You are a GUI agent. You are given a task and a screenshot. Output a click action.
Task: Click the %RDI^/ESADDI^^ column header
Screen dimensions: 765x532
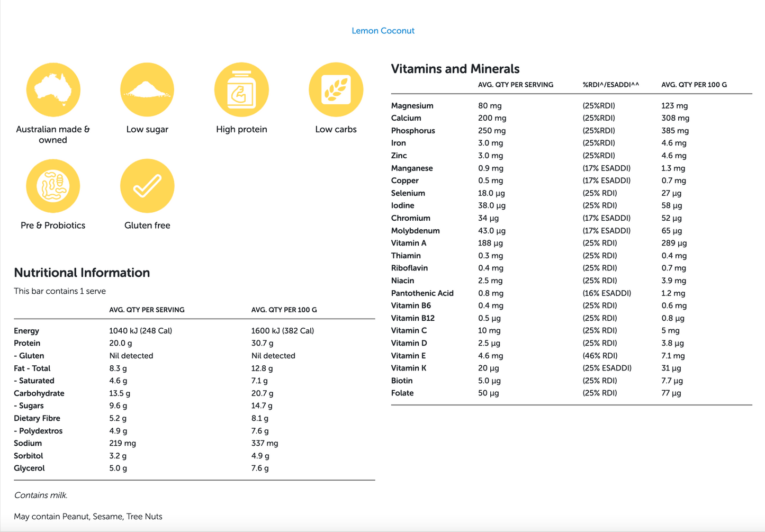(x=610, y=85)
